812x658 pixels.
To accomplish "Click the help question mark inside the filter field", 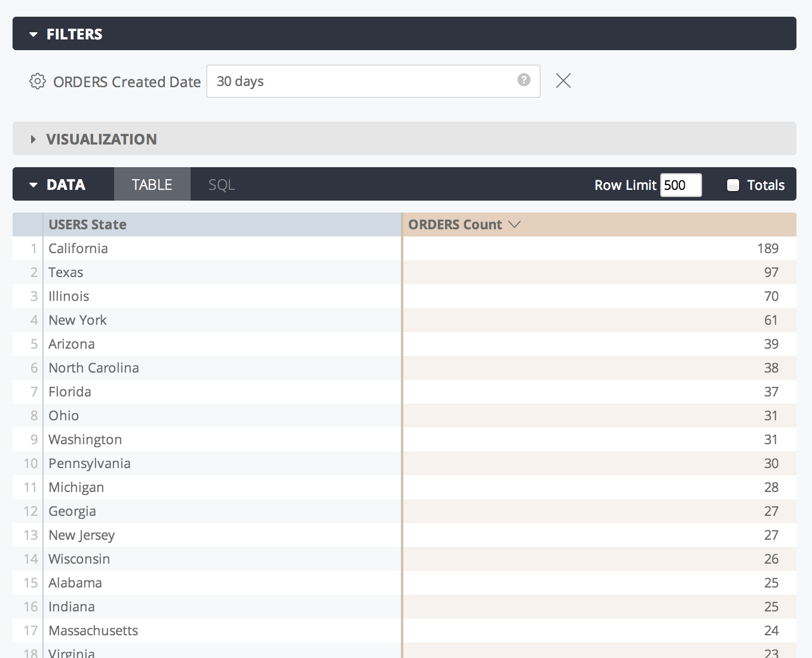I will (523, 80).
